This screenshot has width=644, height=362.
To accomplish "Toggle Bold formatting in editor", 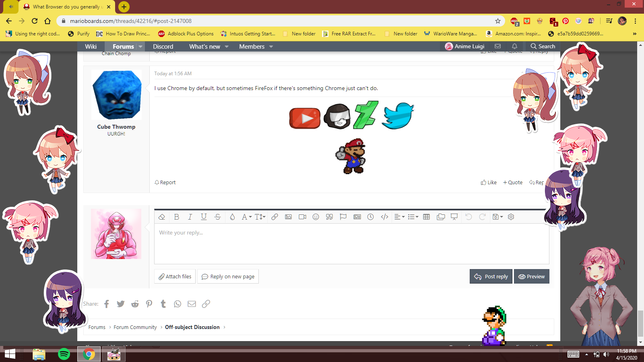I will click(176, 217).
